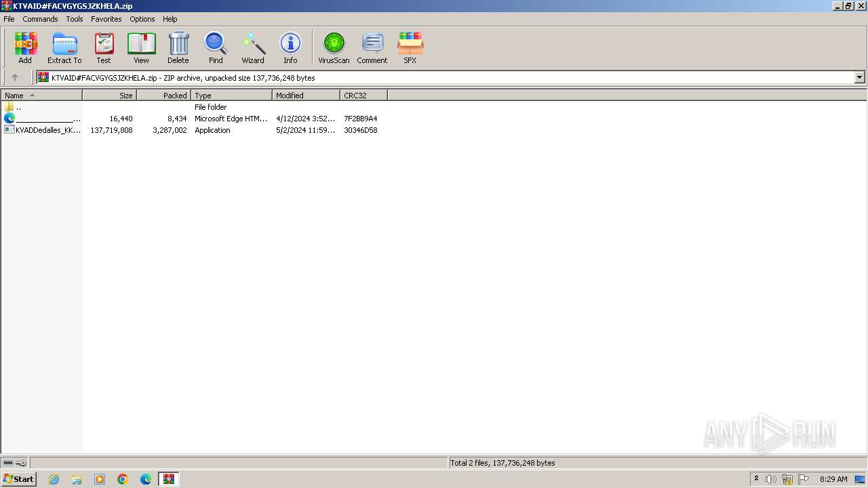Image resolution: width=868 pixels, height=488 pixels.
Task: Click the 8:29 AM taskbar clock
Action: click(833, 479)
